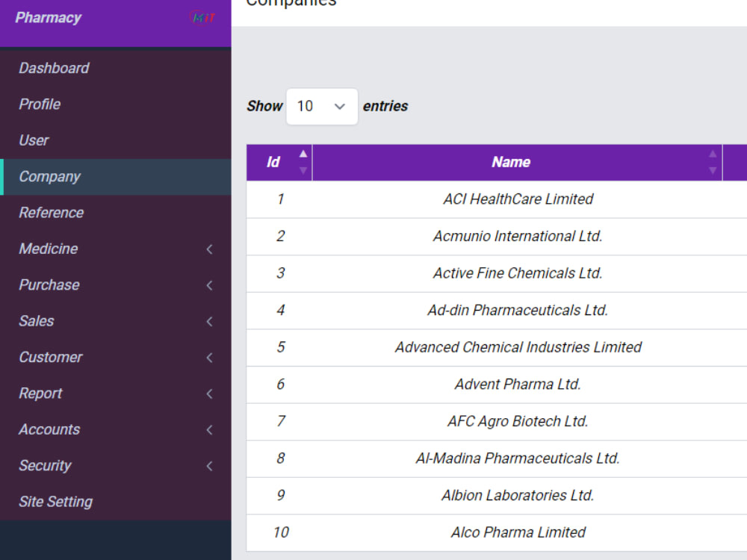Image resolution: width=747 pixels, height=560 pixels.
Task: Select row Albion Laboratories Ltd.
Action: click(x=497, y=496)
